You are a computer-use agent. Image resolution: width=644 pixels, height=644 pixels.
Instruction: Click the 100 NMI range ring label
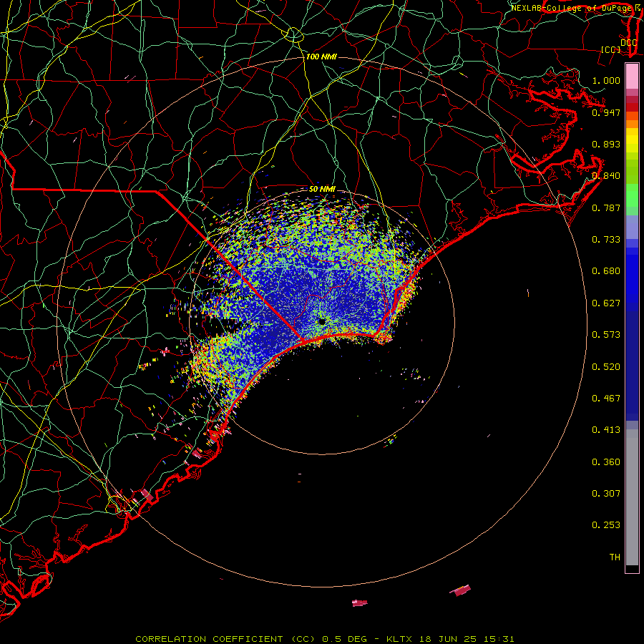click(321, 57)
